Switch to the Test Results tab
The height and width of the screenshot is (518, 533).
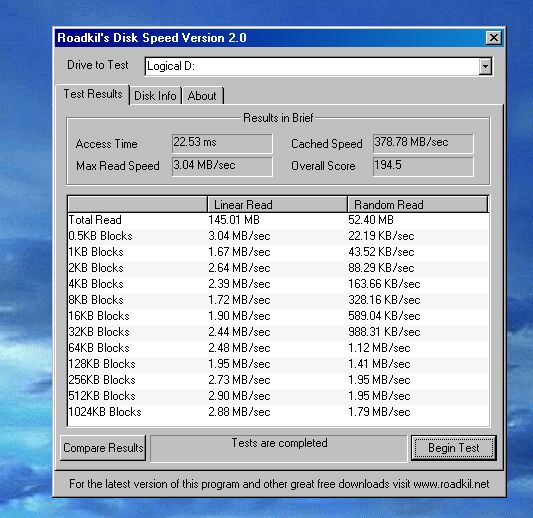pos(93,94)
